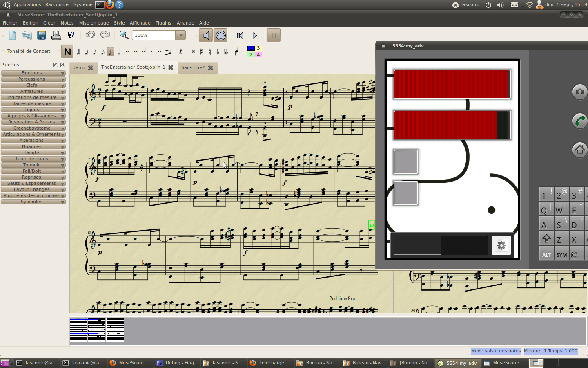
Task: Click the first red bar in the emulator
Action: click(452, 84)
